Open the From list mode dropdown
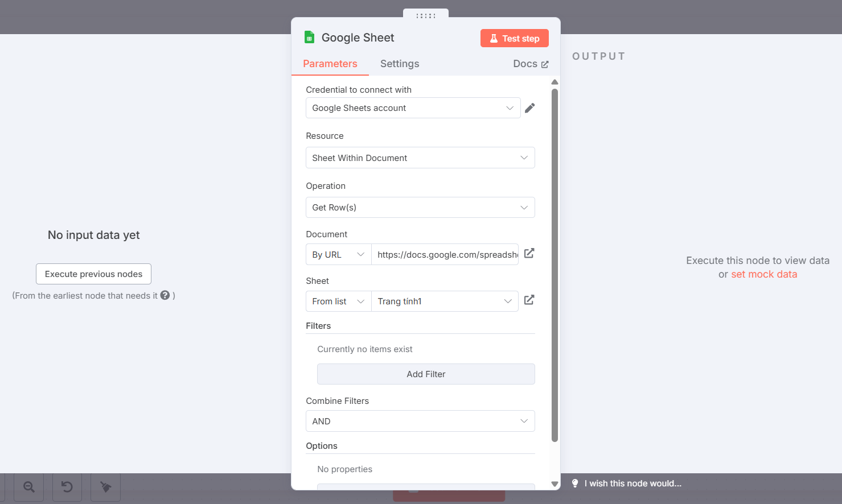The image size is (842, 504). pyautogui.click(x=339, y=301)
